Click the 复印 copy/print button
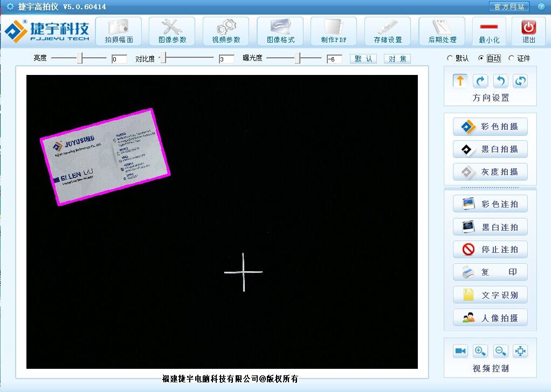Viewport: 551px width, 392px height. (x=490, y=272)
